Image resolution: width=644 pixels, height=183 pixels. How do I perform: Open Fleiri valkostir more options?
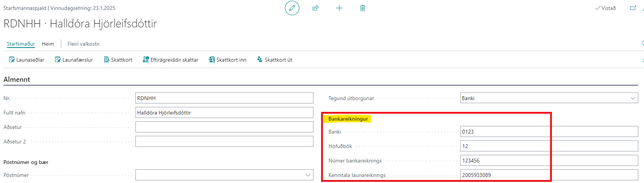coord(83,44)
